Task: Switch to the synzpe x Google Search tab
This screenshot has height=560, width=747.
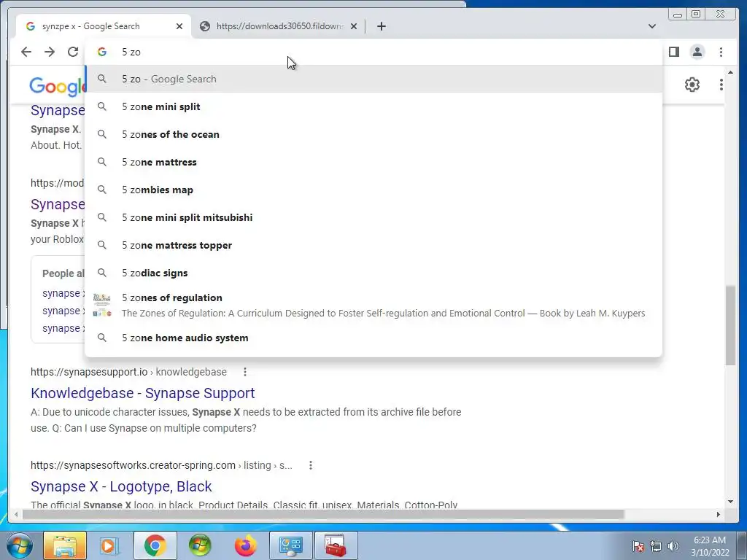Action: (x=104, y=26)
